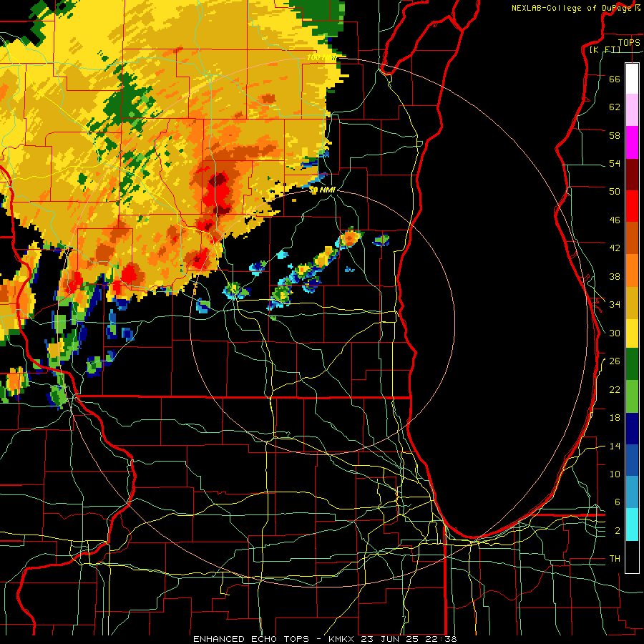This screenshot has width=644, height=644.
Task: Click the white swatch atop the TOPS legend
Action: [632, 79]
